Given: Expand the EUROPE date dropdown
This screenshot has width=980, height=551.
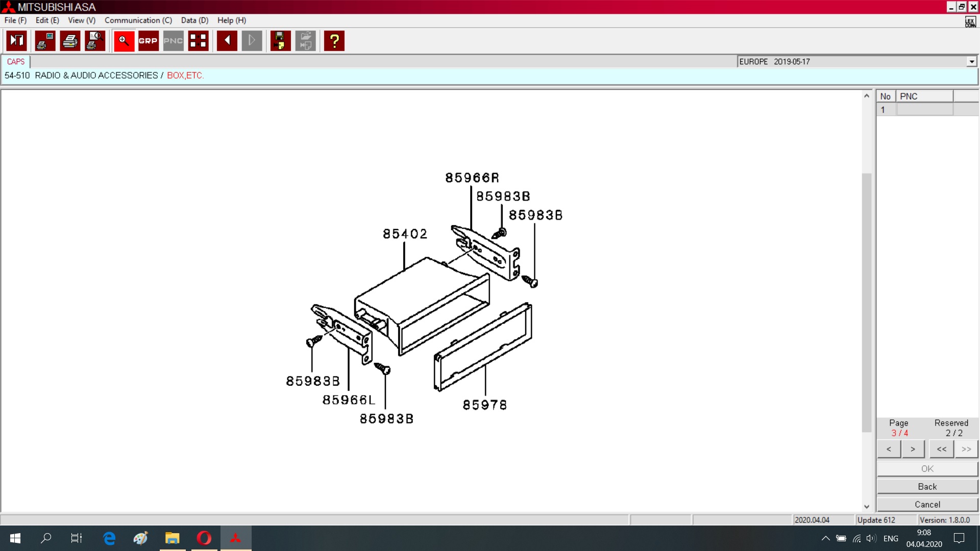Looking at the screenshot, I should 971,62.
